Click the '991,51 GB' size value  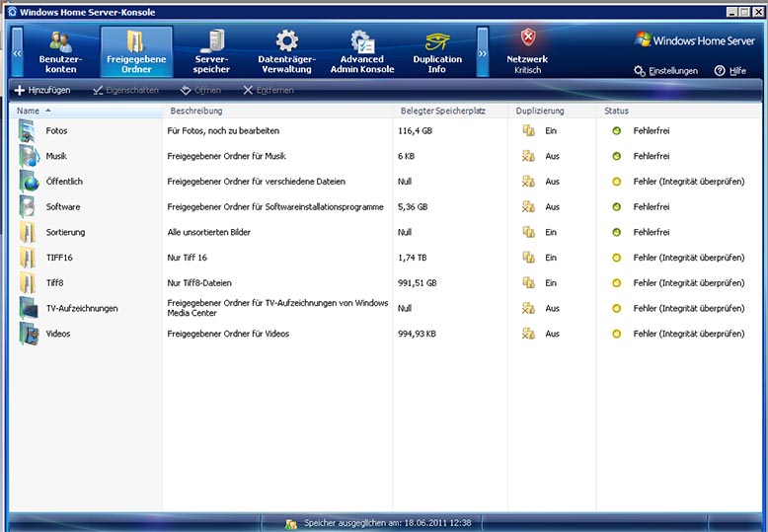(x=417, y=283)
